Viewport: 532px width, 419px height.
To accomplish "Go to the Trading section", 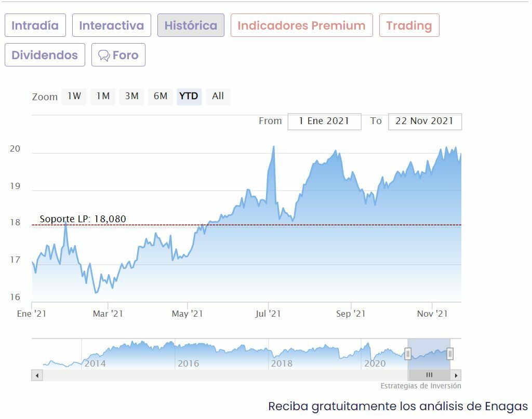I will 409,25.
